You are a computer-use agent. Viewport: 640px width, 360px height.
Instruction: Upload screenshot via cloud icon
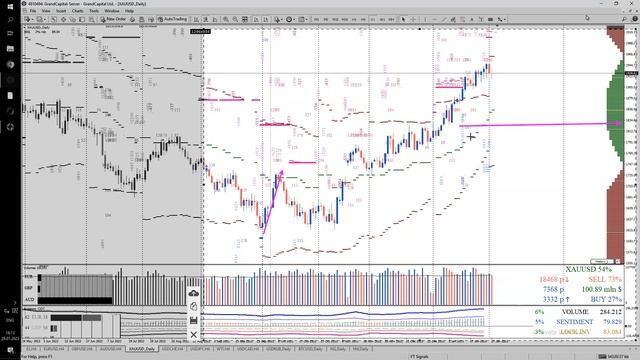point(193,293)
